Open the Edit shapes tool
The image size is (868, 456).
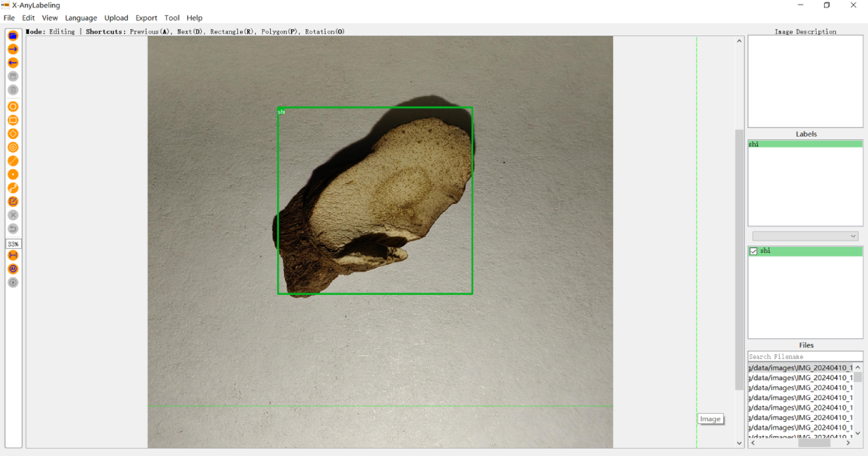point(13,201)
